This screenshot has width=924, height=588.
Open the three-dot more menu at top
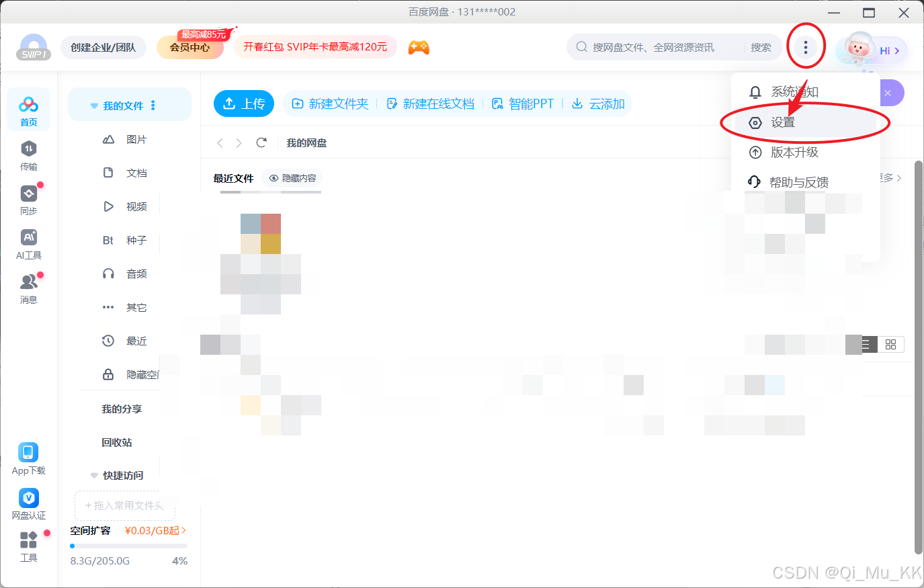(x=805, y=47)
